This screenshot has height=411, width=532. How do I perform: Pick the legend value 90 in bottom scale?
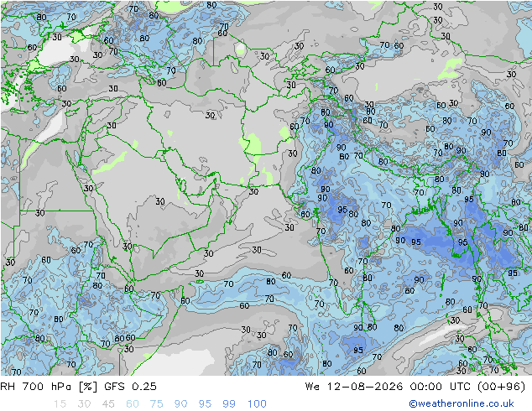[x=180, y=404]
